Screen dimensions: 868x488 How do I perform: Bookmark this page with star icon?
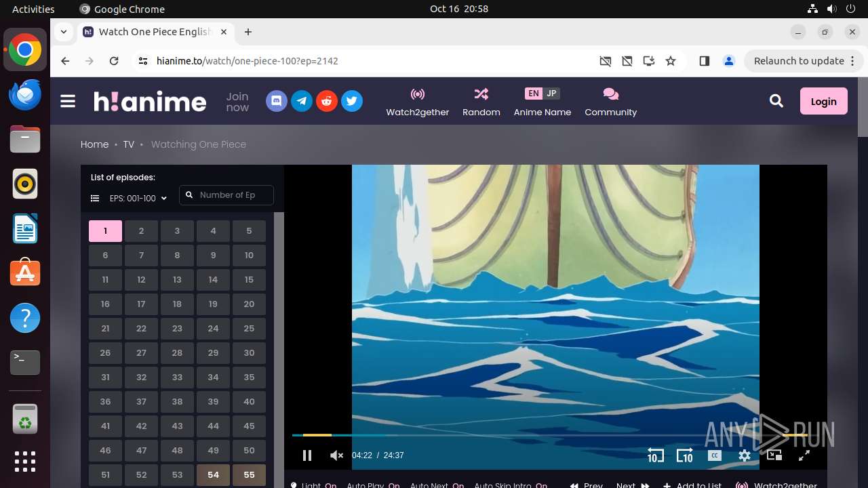(671, 61)
